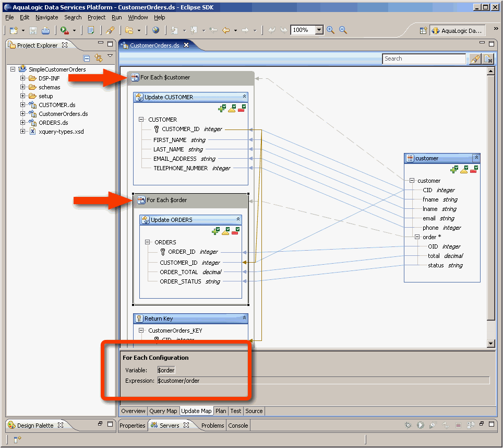Viewport: 503px width, 448px height.
Task: Click the delete icon in Update CUSTOMER
Action: (x=242, y=109)
